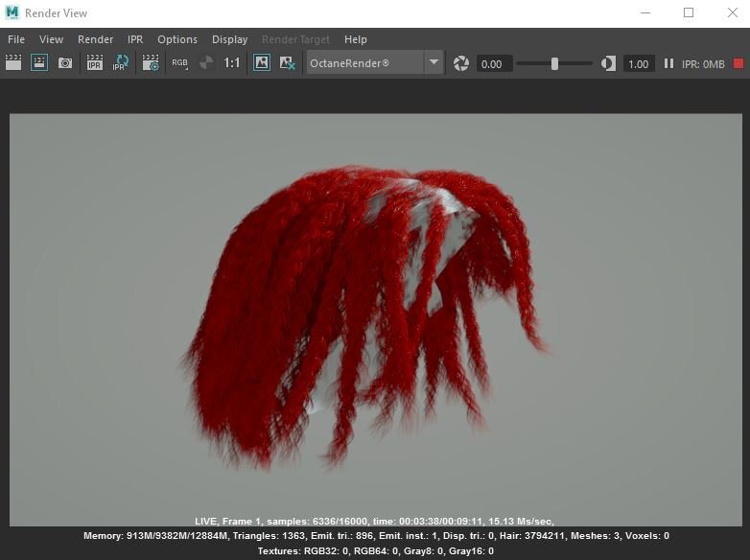This screenshot has width=750, height=560.
Task: Click the Remove Image icon
Action: tap(287, 63)
